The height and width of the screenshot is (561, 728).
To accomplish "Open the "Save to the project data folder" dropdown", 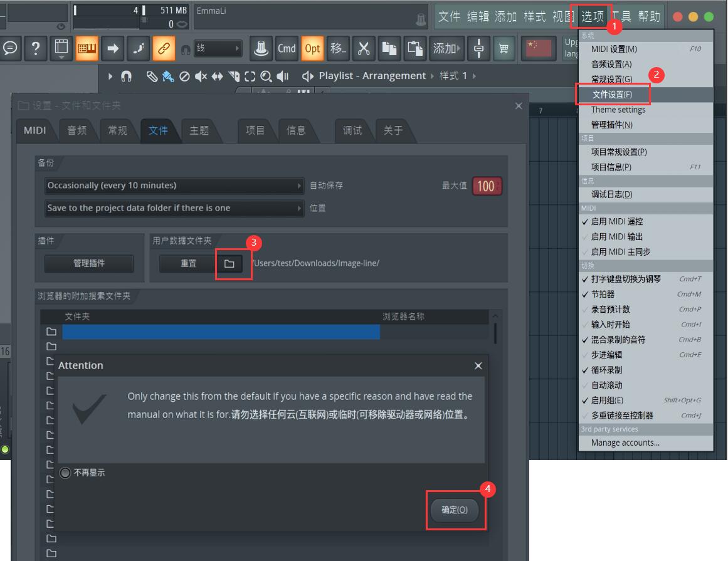I will 174,208.
